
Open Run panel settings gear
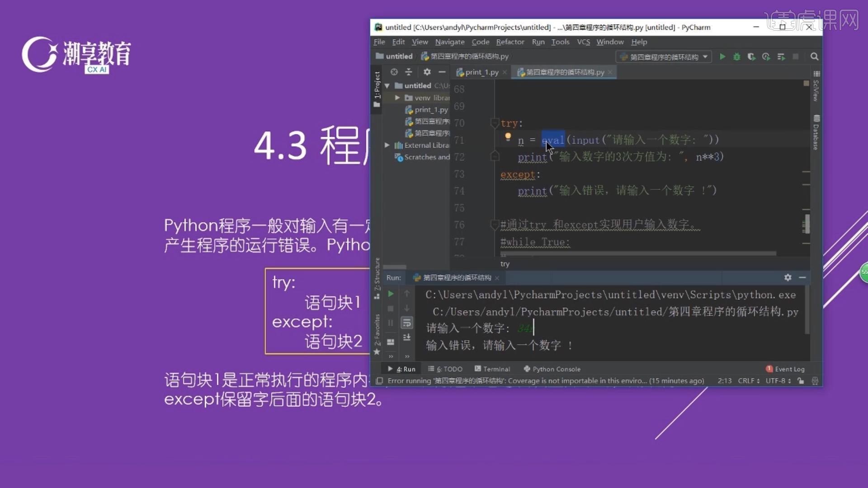[x=788, y=277]
